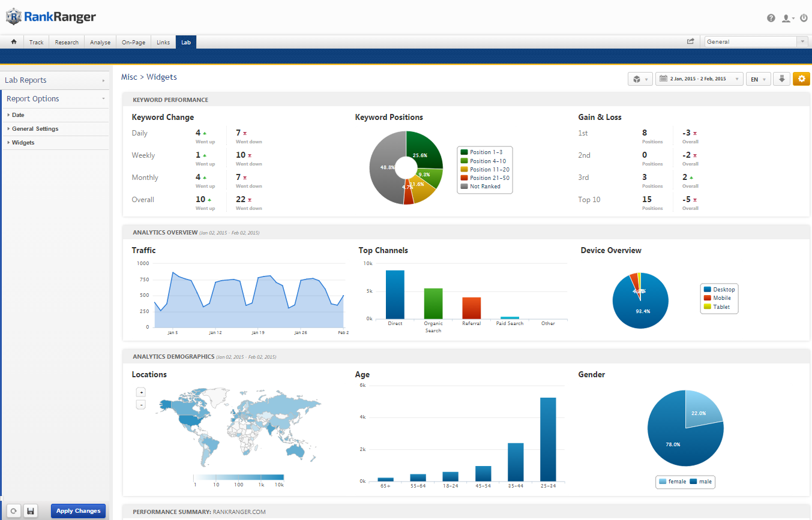Viewport: 812px width, 520px height.
Task: Click the reset refresh icon in sidebar
Action: coord(13,511)
